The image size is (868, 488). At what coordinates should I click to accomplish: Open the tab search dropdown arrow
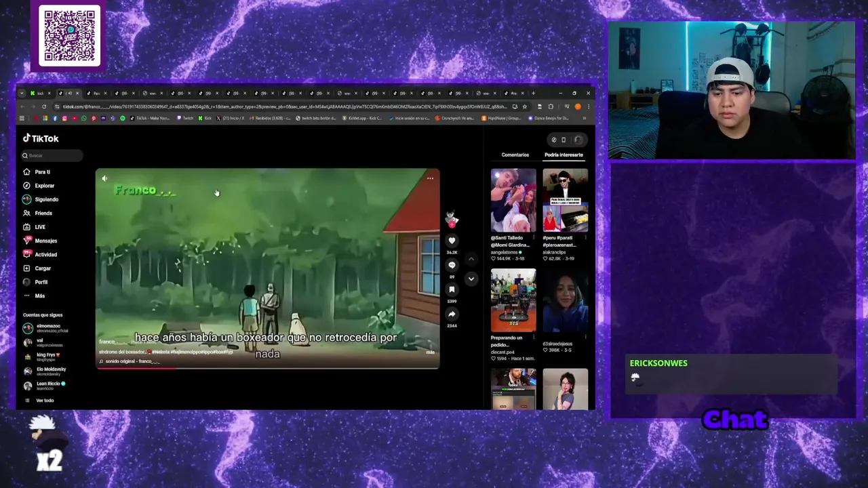pos(22,93)
